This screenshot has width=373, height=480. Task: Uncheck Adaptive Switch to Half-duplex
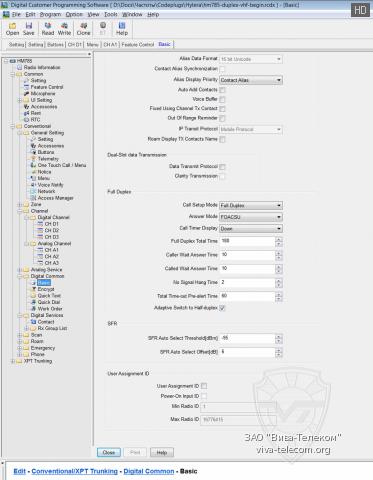click(222, 308)
